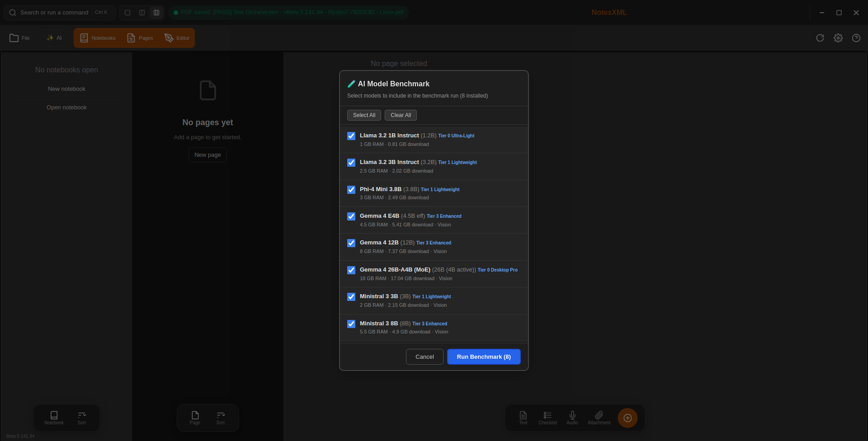868x441 pixels.
Task: Cancel the AI Model Benchmark dialog
Action: pyautogui.click(x=425, y=357)
